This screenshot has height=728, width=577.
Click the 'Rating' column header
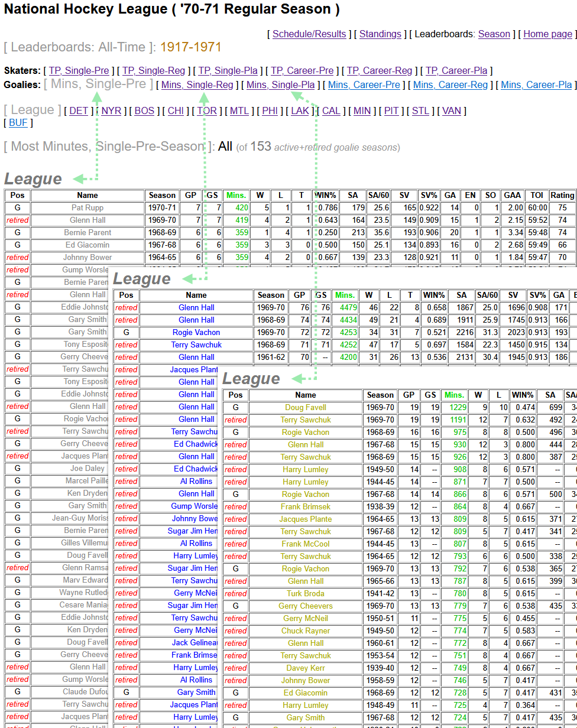[562, 196]
